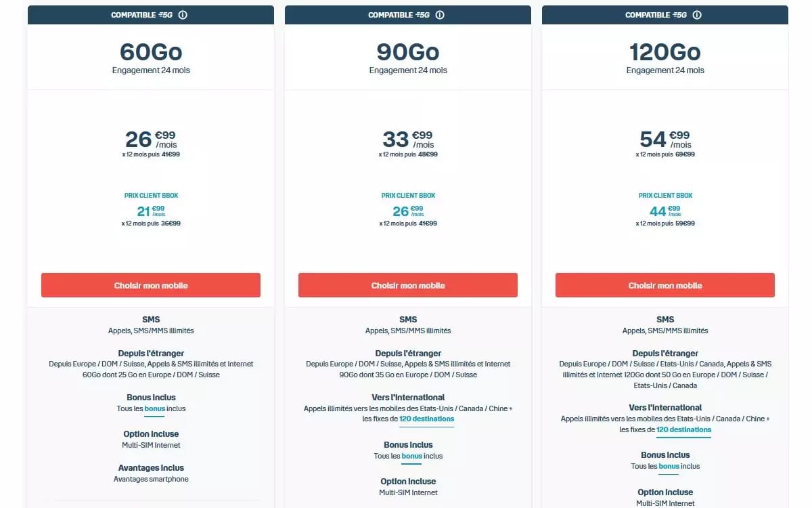The width and height of the screenshot is (812, 508).
Task: Click the 5G symbol in the rightmost header
Action: (679, 14)
